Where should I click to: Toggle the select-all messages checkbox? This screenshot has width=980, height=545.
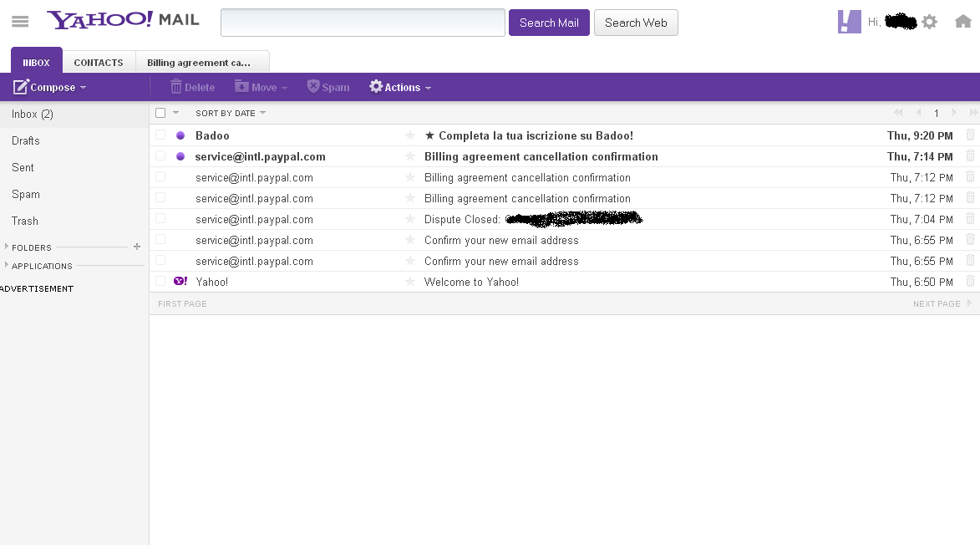tap(160, 113)
